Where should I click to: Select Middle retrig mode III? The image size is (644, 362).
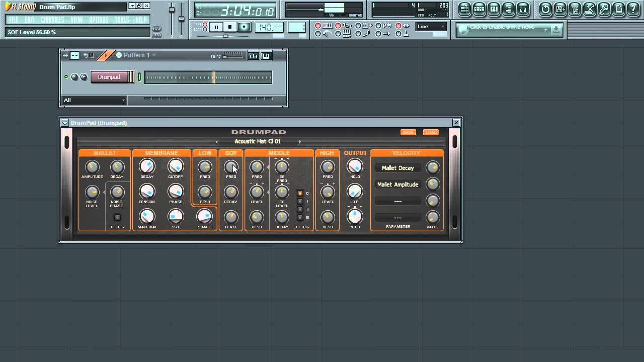pyautogui.click(x=300, y=217)
